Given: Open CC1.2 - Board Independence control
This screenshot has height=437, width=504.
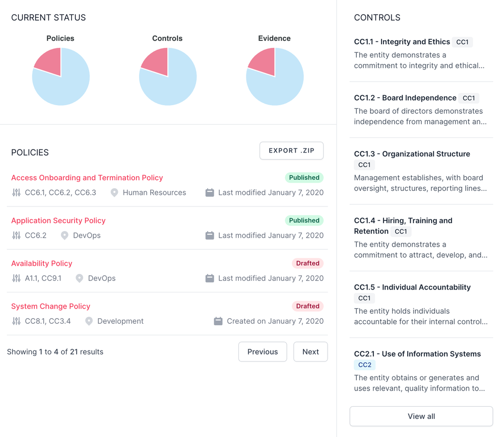Looking at the screenshot, I should (405, 98).
